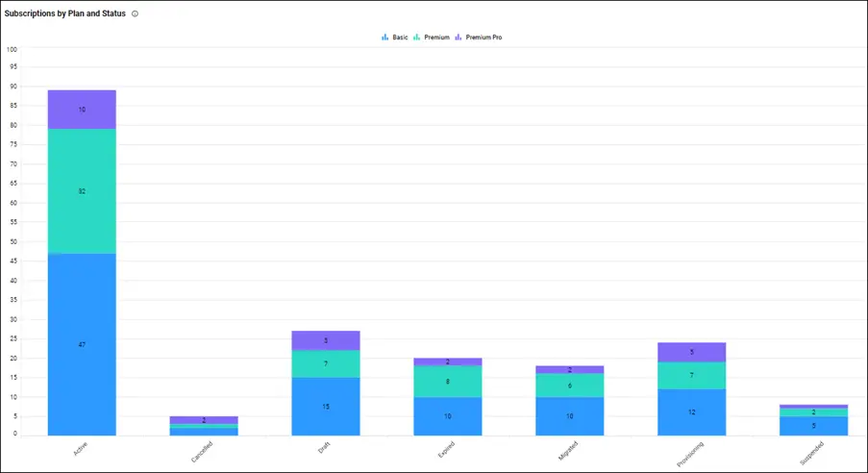The height and width of the screenshot is (473, 868).
Task: Click the Premium legend bar-chart icon
Action: pos(416,37)
